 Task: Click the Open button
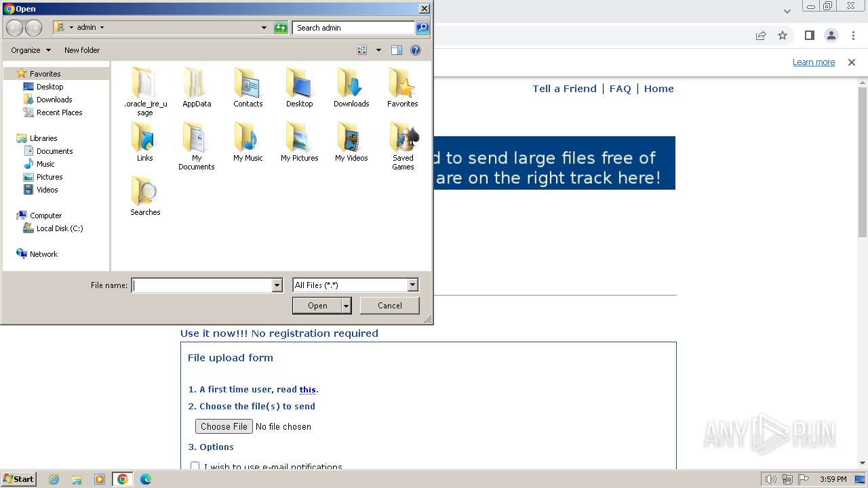[317, 306]
